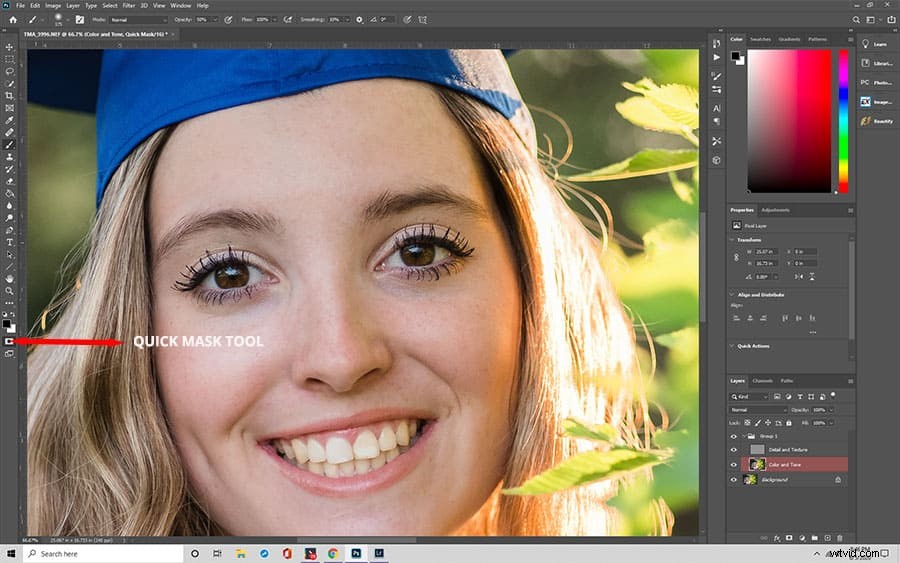Open the Select menu
This screenshot has height=563, width=900.
110,6
